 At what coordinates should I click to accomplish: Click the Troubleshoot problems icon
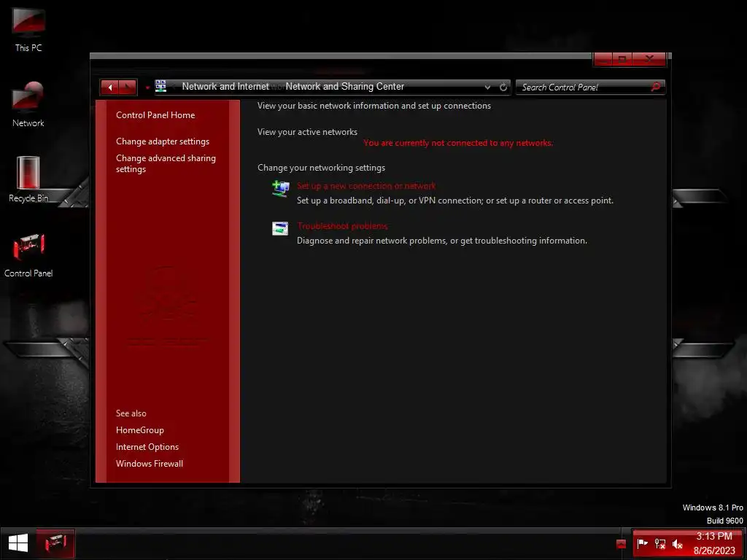[x=280, y=228]
